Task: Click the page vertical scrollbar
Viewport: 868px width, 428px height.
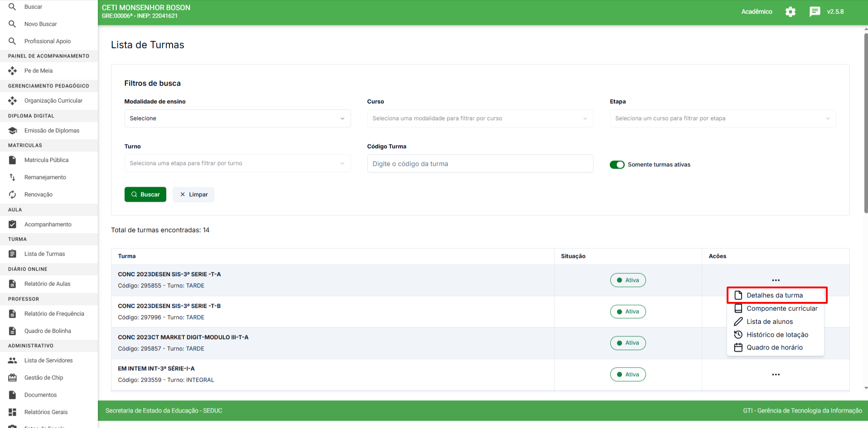Action: point(866,122)
